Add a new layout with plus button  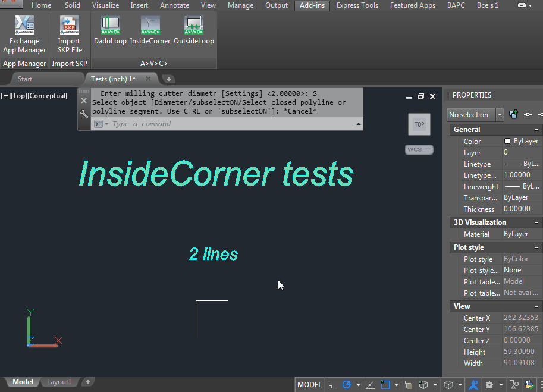88,382
